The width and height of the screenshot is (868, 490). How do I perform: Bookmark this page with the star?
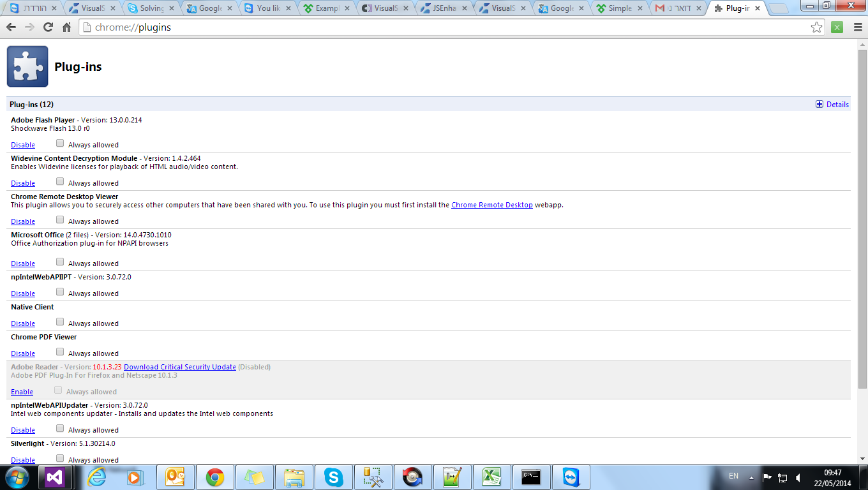click(816, 27)
